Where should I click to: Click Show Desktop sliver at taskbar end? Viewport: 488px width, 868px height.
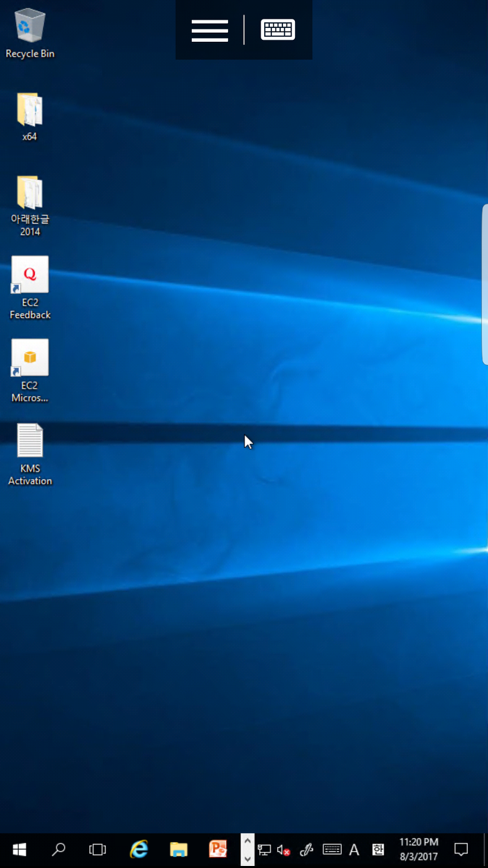tap(485, 850)
